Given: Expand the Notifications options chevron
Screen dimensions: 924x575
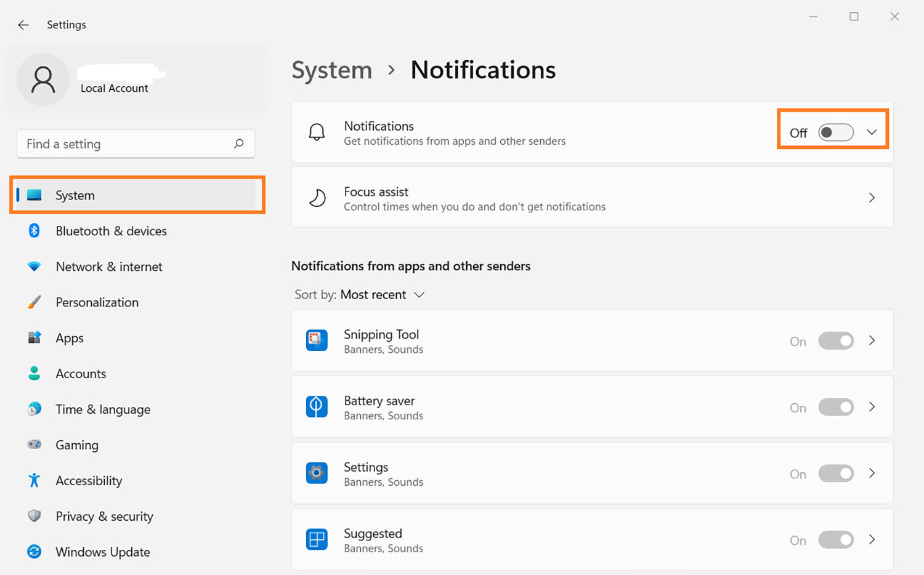Looking at the screenshot, I should (x=872, y=132).
